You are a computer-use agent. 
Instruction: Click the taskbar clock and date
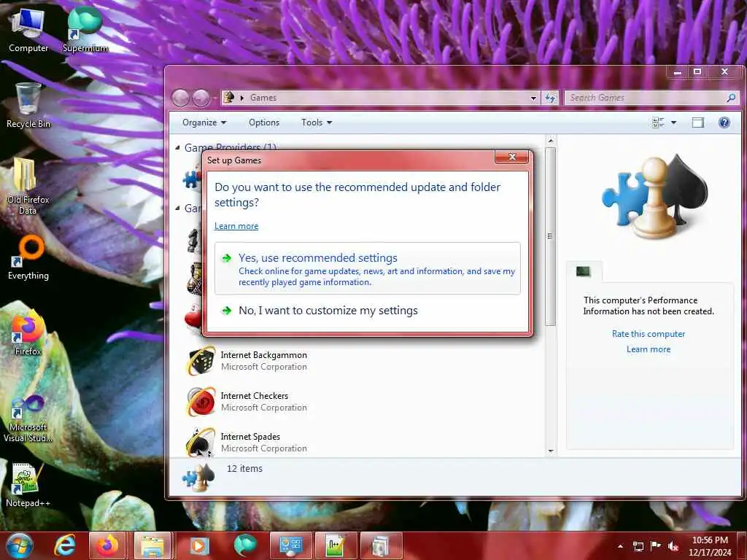710,546
